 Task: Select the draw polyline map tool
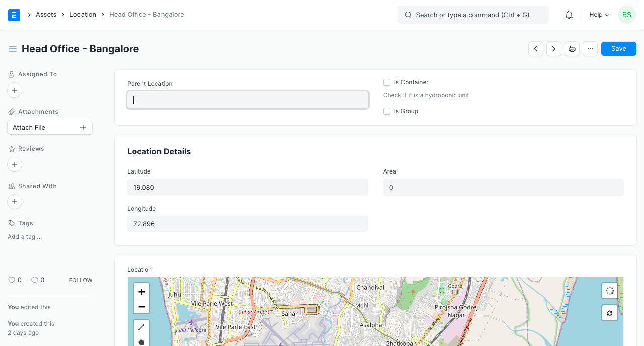141,327
